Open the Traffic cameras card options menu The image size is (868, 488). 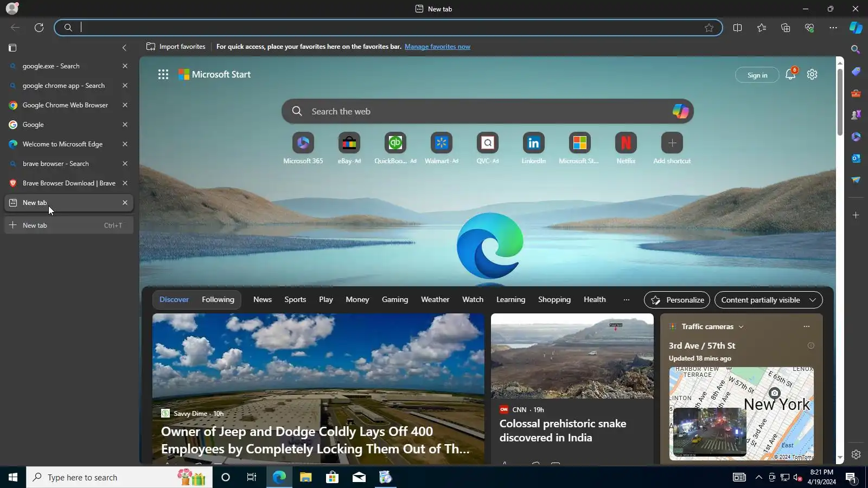(x=807, y=326)
